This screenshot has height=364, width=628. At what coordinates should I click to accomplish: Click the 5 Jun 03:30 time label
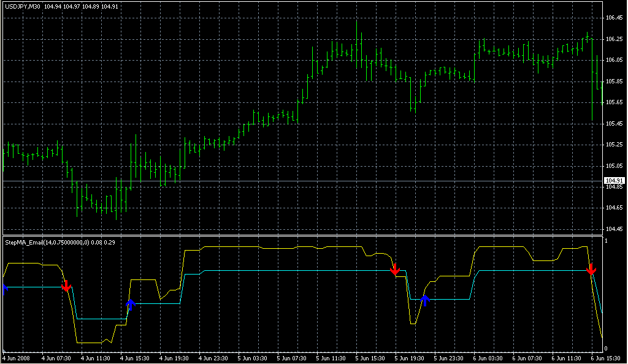tap(254, 357)
